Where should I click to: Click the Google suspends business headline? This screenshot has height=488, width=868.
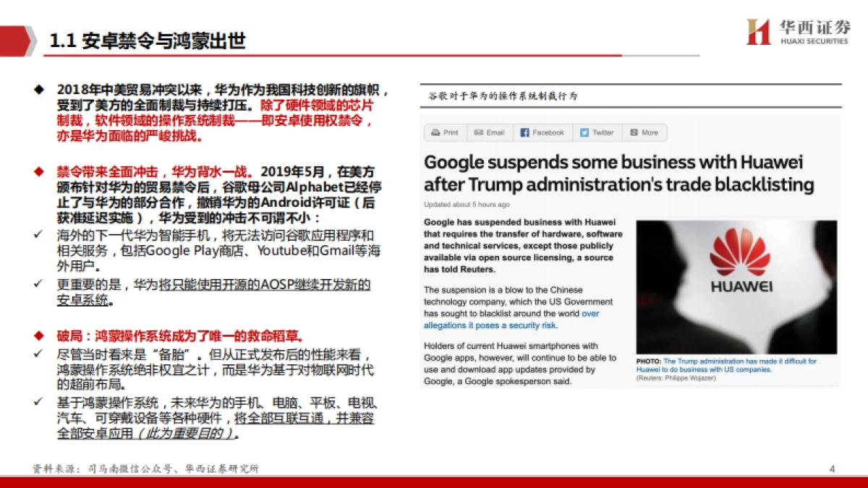click(x=619, y=173)
